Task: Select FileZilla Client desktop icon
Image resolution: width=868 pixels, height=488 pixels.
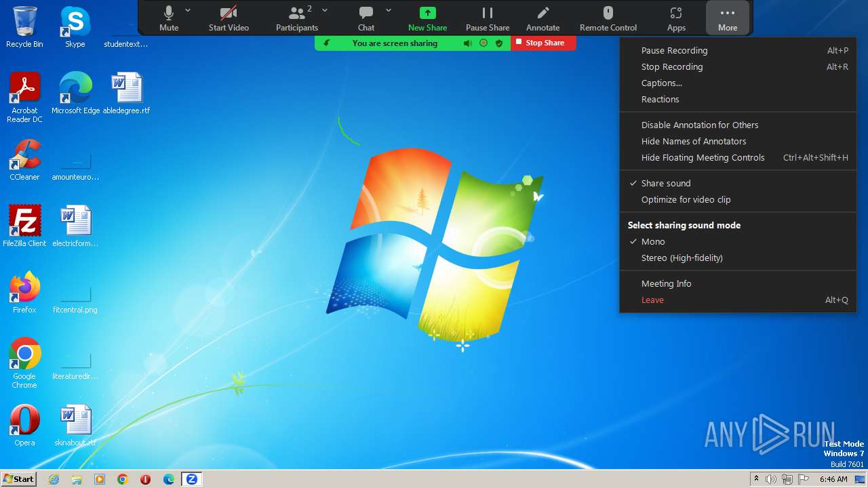Action: [x=24, y=226]
